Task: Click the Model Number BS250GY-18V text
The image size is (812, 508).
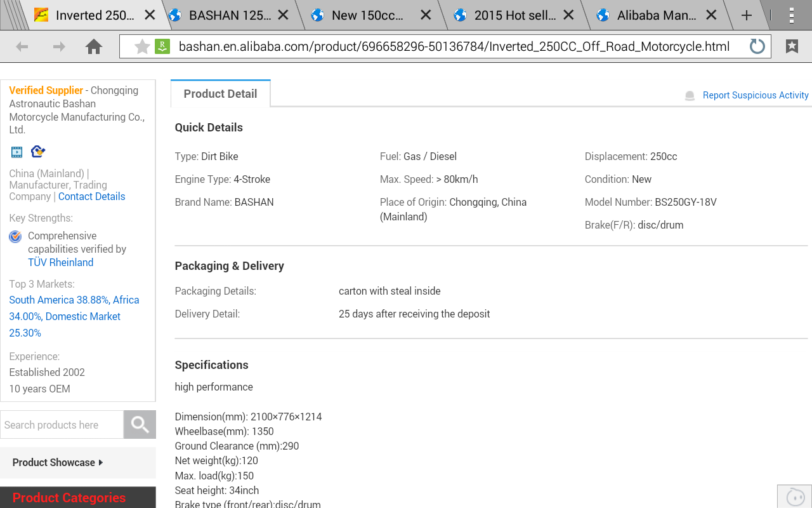Action: tap(651, 202)
